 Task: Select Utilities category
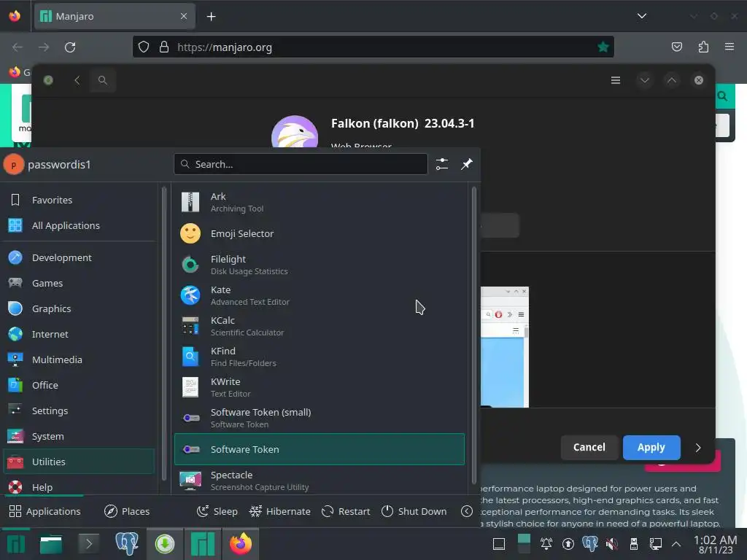pyautogui.click(x=79, y=462)
